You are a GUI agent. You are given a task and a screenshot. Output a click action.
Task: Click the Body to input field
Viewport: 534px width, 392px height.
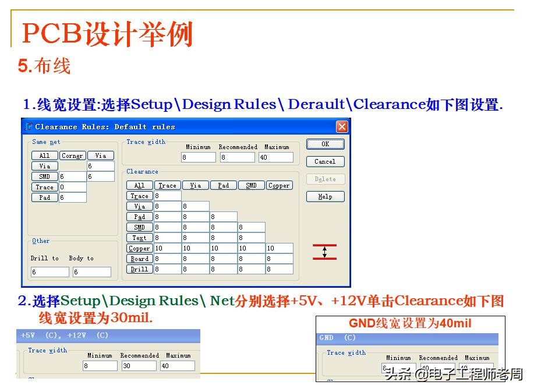91,272
